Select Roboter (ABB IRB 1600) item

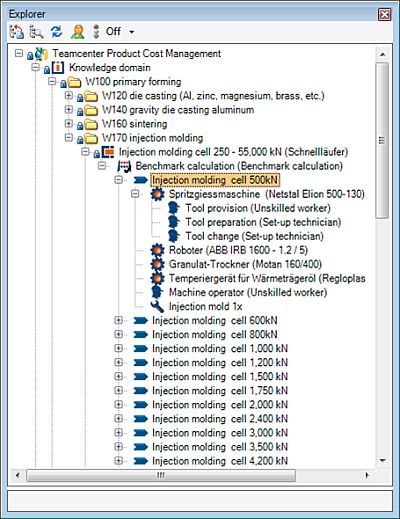point(238,250)
